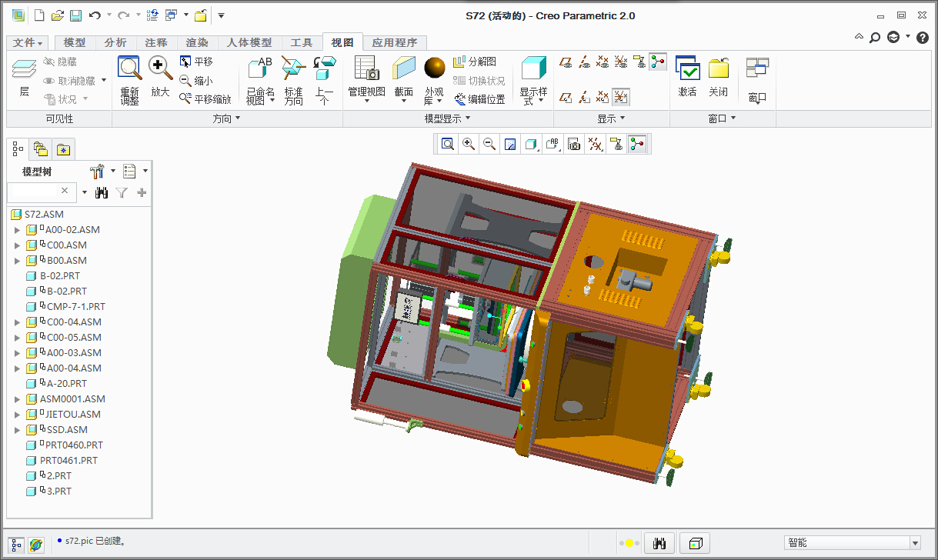Click the command search magnifier in the top-right
The image size is (938, 560).
tap(876, 37)
